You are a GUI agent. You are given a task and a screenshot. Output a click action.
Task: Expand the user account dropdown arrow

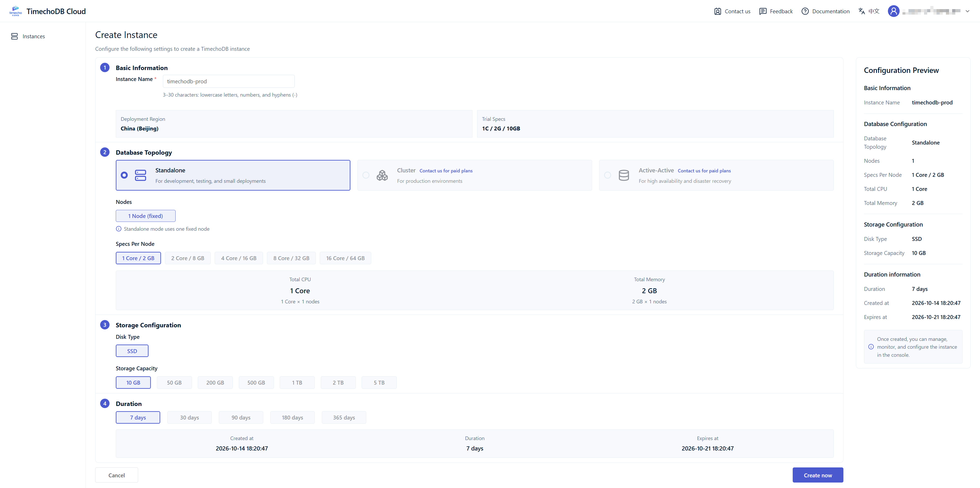(968, 11)
